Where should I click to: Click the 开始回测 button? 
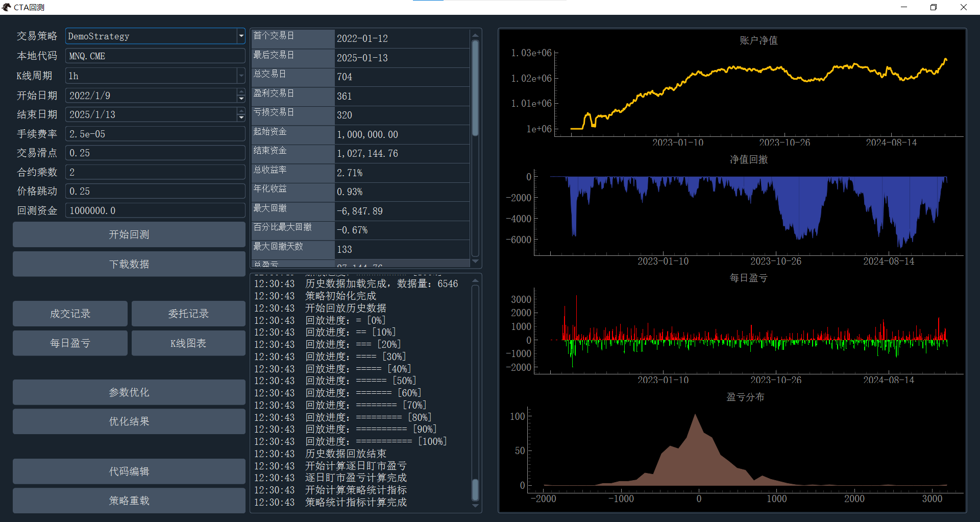point(129,234)
